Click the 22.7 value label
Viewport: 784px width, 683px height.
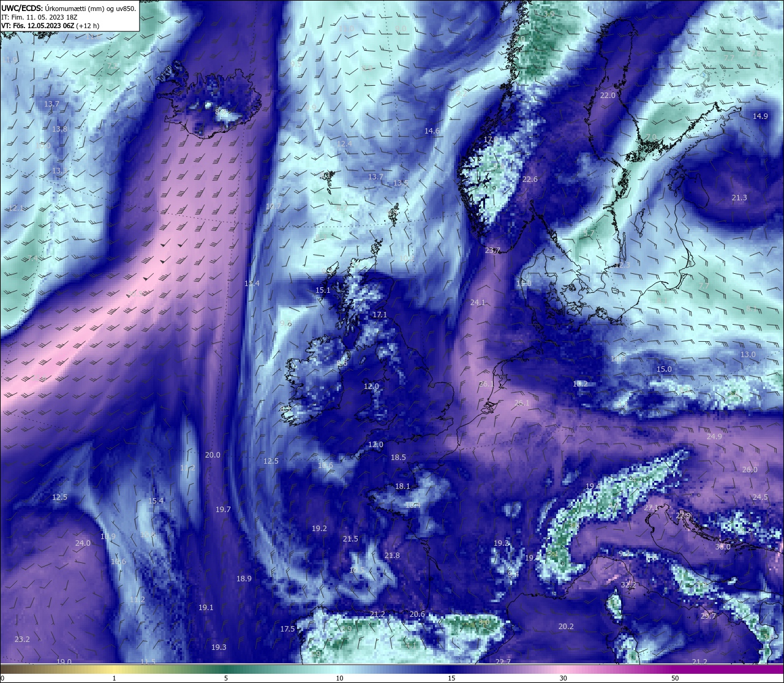[x=503, y=661]
